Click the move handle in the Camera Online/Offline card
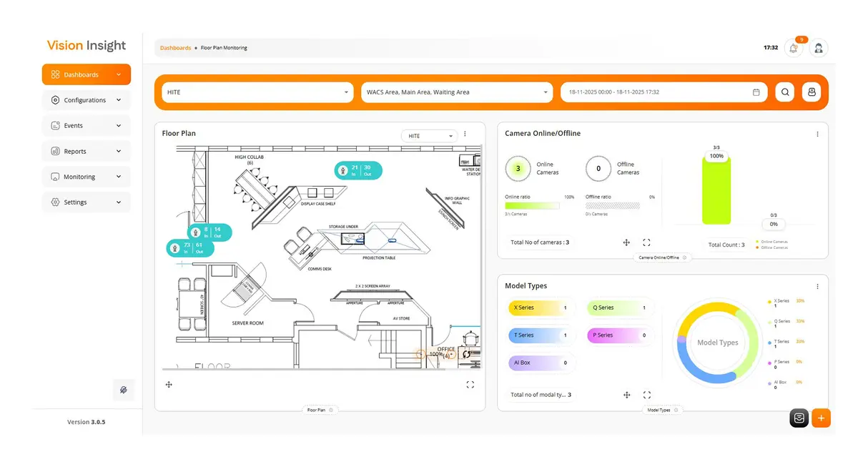Screen dimensions: 868x467 [626, 243]
